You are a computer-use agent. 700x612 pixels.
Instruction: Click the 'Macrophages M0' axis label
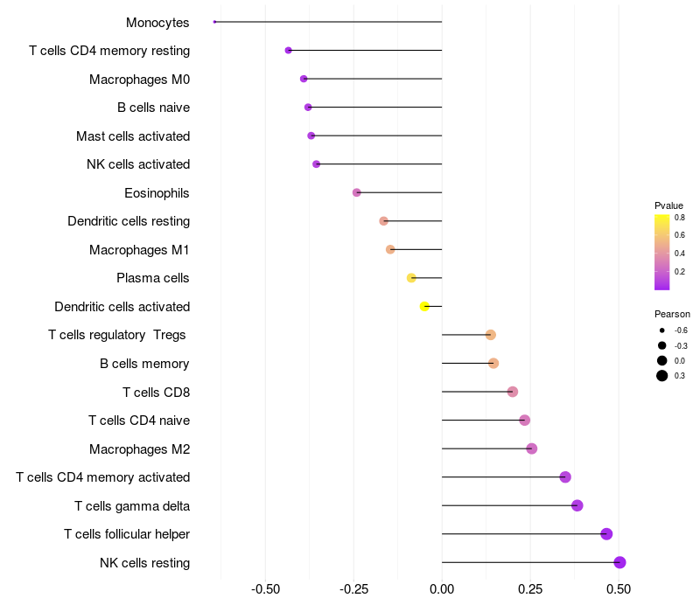coord(139,80)
